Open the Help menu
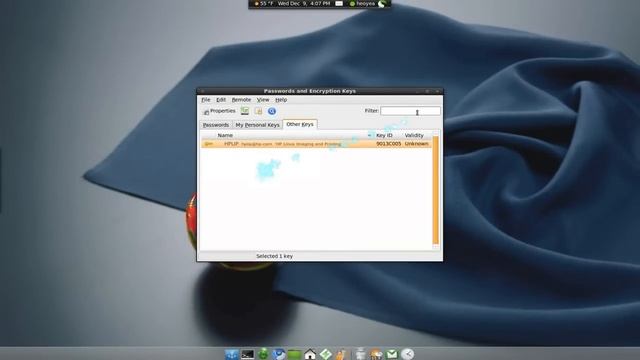 281,100
